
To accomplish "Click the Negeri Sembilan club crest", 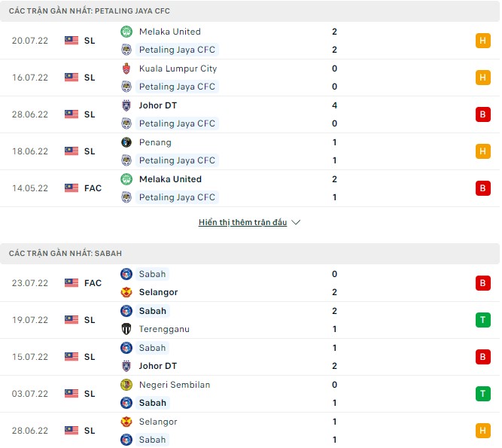I will point(126,385).
